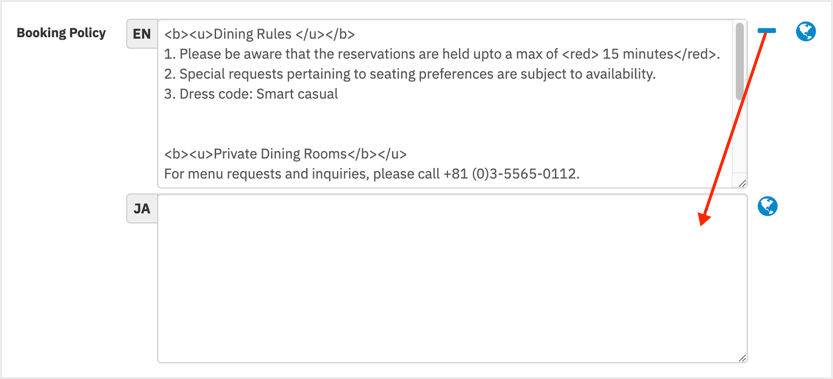The height and width of the screenshot is (379, 833).
Task: Click the blue minus icon beside the EN field
Action: click(x=767, y=31)
